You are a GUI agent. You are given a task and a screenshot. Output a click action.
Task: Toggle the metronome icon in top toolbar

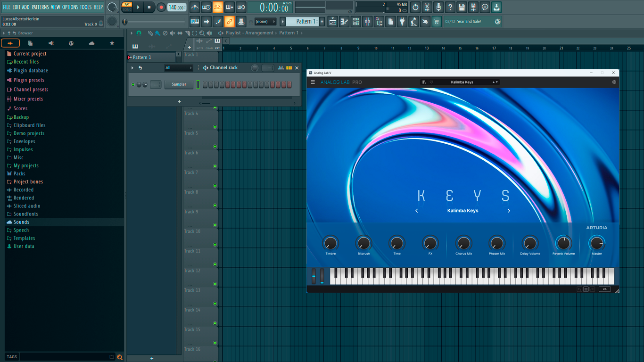(194, 7)
